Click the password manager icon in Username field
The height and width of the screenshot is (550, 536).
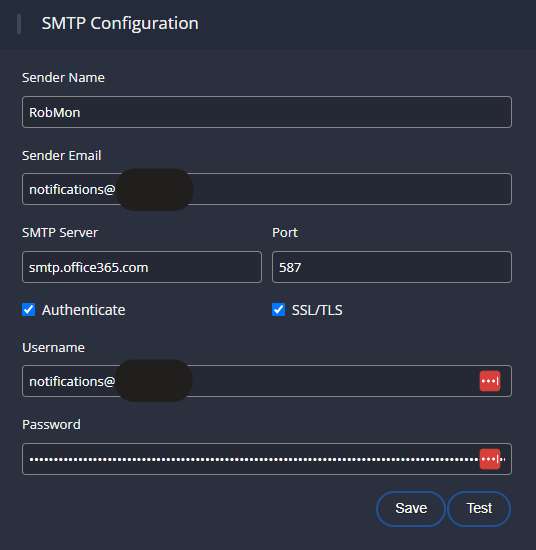(x=490, y=381)
